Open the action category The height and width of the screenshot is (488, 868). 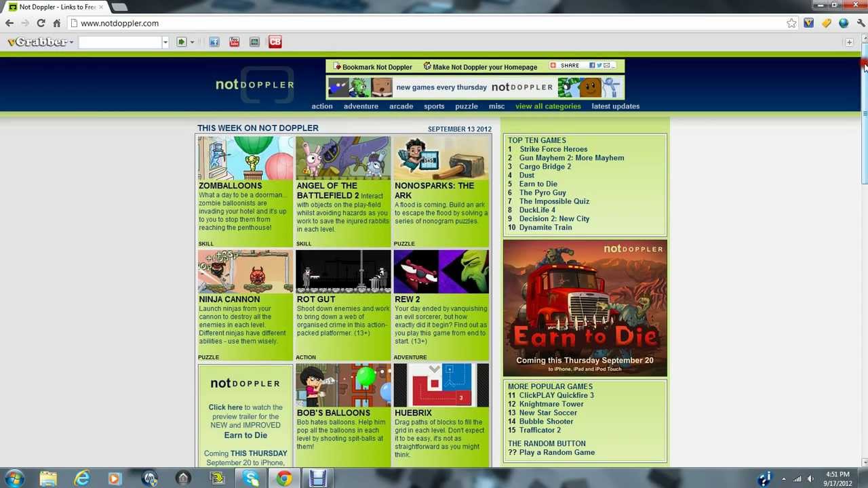click(x=322, y=106)
